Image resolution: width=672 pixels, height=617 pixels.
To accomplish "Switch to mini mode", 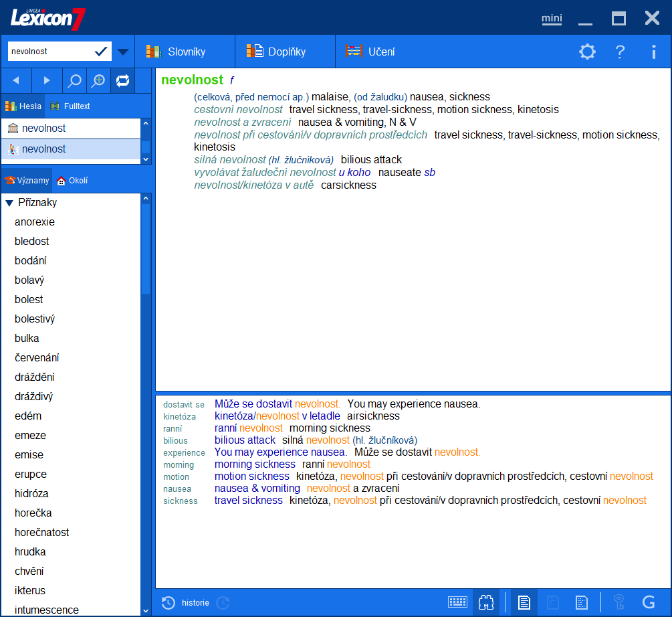I will point(552,19).
